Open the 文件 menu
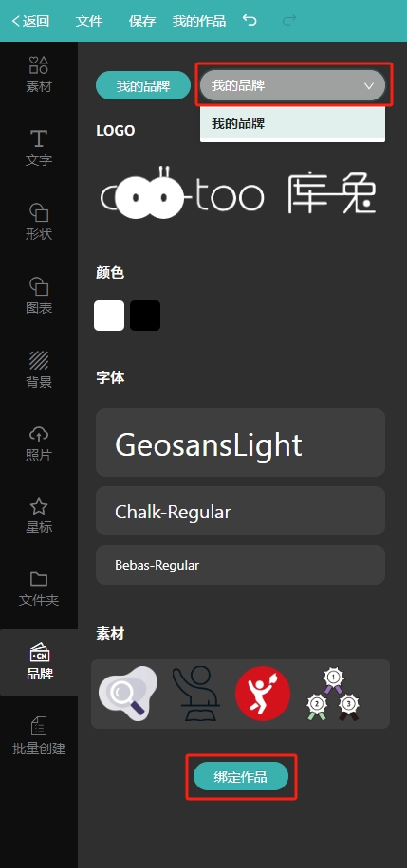Viewport: 407px width, 868px height. (x=89, y=21)
